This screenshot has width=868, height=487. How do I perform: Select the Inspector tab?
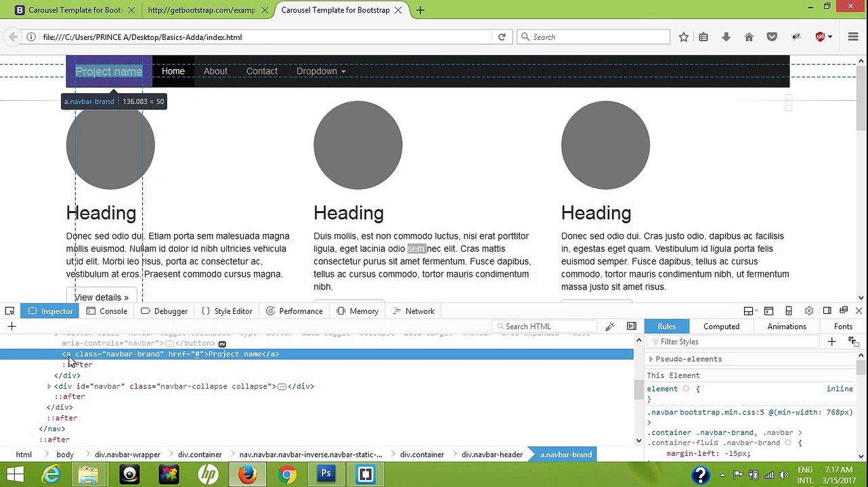coord(50,311)
